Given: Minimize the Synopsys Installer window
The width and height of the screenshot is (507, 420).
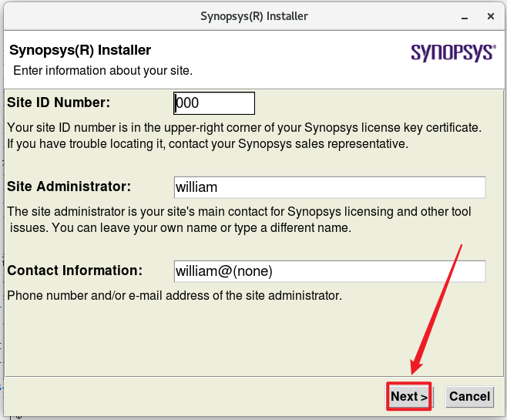Looking at the screenshot, I should pyautogui.click(x=465, y=16).
